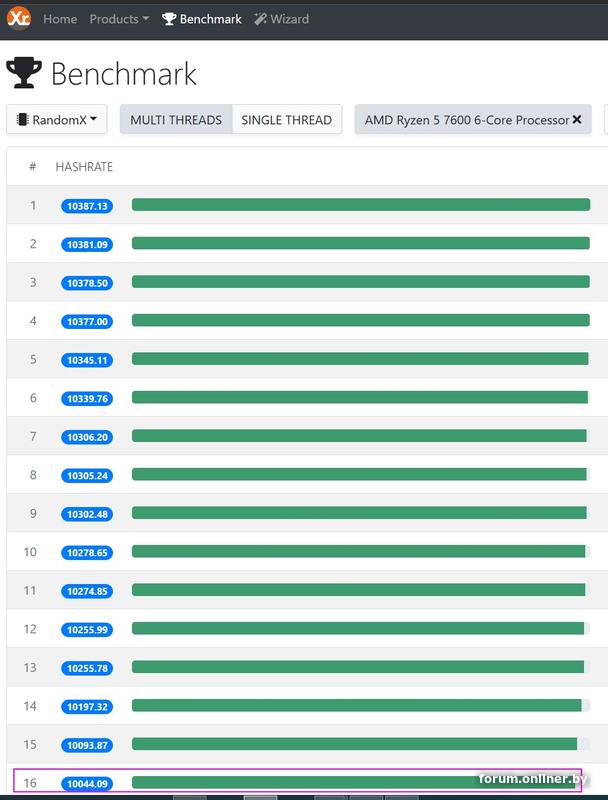608x800 pixels.
Task: Click the XMRig orange logo
Action: tap(19, 18)
